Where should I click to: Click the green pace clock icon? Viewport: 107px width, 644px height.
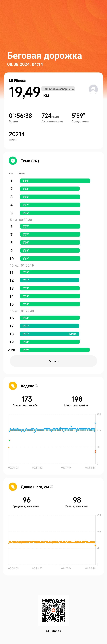coord(13,161)
